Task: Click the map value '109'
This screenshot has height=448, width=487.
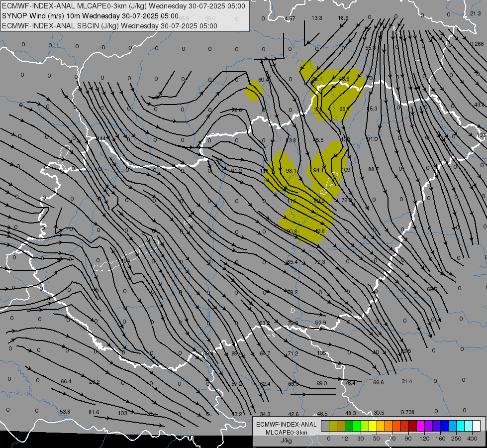Action: click(x=346, y=170)
